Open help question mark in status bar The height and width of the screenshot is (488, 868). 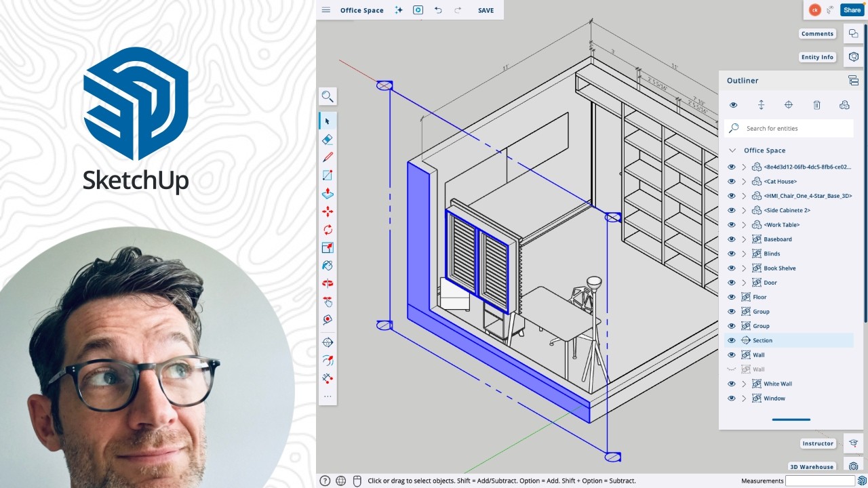pyautogui.click(x=325, y=481)
